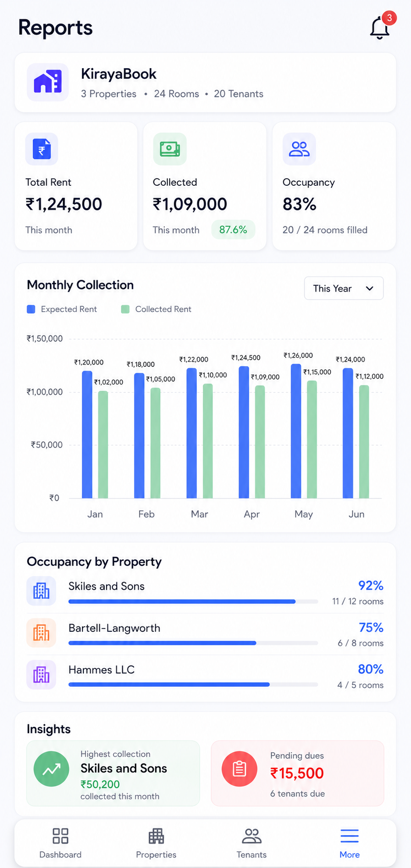Tap the Properties building icon in nav

click(x=156, y=836)
